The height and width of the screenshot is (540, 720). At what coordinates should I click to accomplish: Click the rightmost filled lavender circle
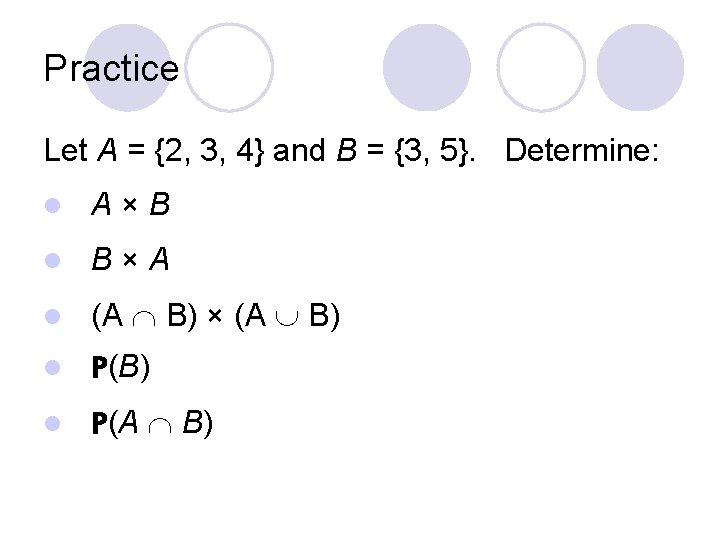point(640,67)
